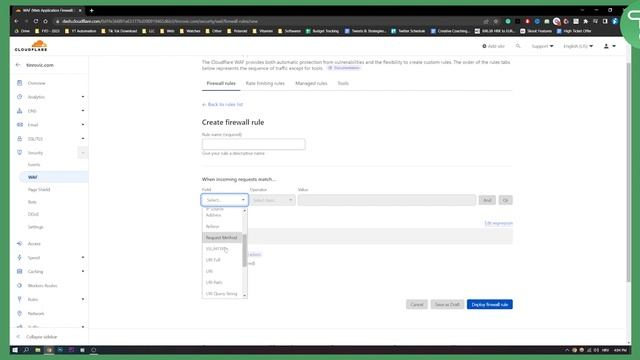Click the Edit expression link
This screenshot has height=360, width=640.
[x=498, y=223]
